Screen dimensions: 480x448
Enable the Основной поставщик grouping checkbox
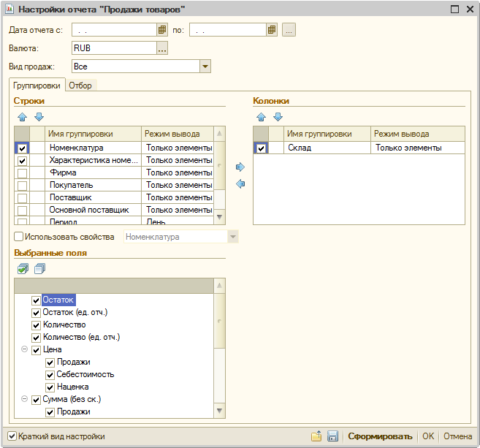(x=22, y=210)
